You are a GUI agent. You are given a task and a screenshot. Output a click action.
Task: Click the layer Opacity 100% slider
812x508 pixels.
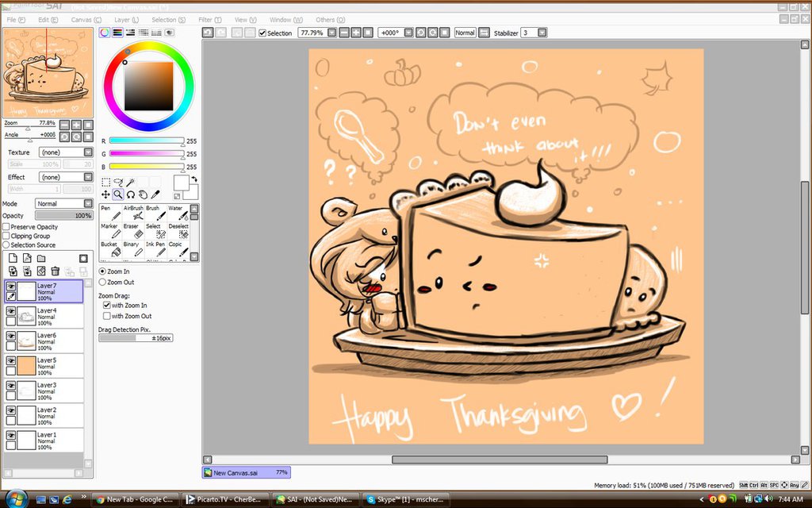tap(63, 216)
